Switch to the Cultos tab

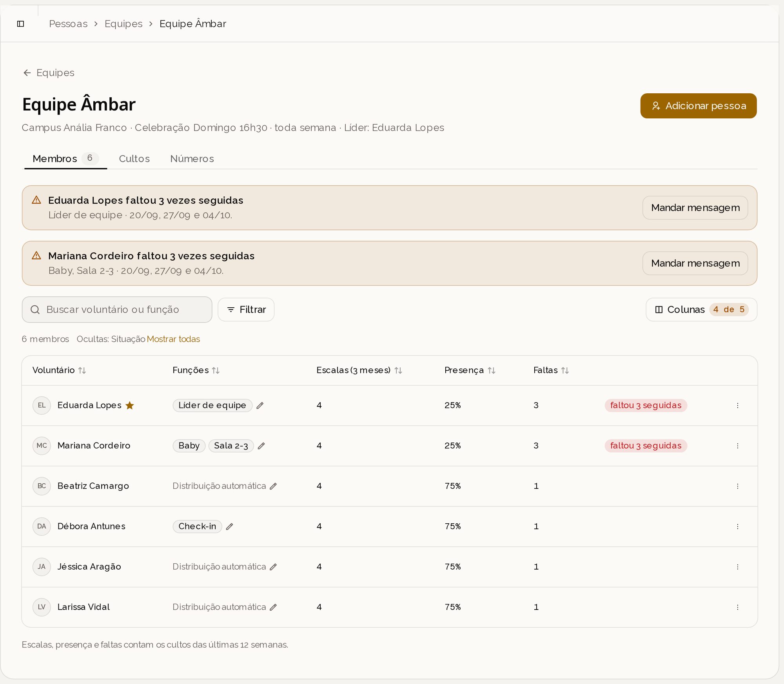tap(134, 159)
